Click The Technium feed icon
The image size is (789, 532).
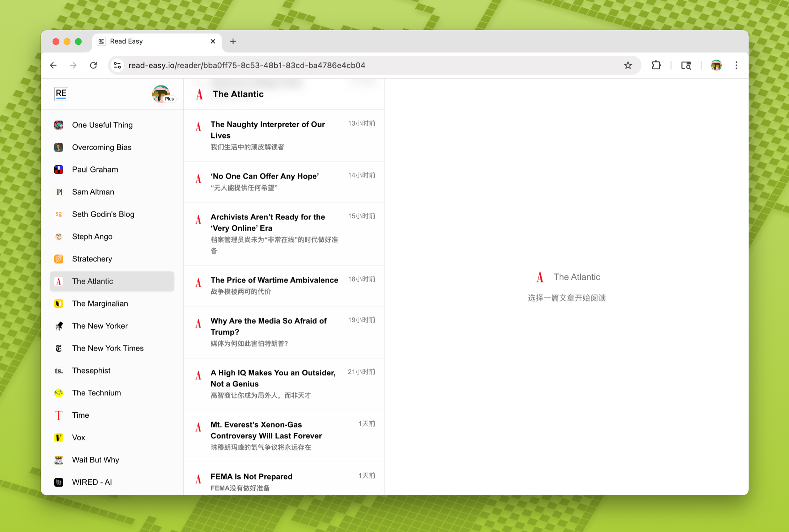click(x=59, y=393)
